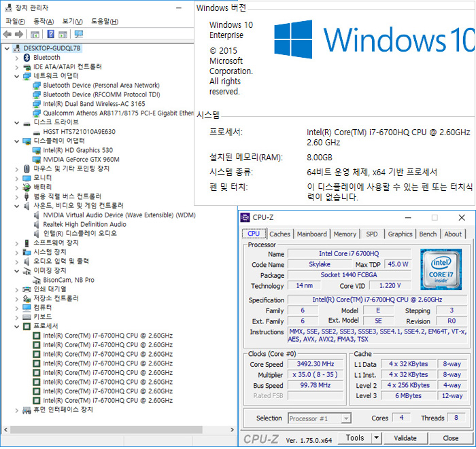Click the Intel Core i7 inside logo
The width and height of the screenshot is (476, 449).
pyautogui.click(x=441, y=269)
